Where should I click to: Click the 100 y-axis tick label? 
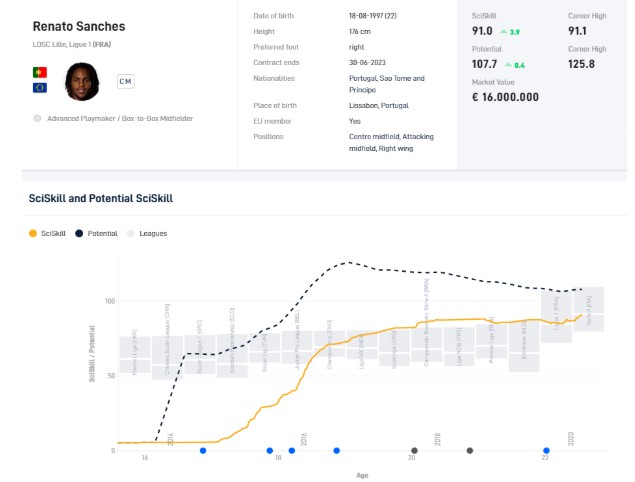[110, 301]
